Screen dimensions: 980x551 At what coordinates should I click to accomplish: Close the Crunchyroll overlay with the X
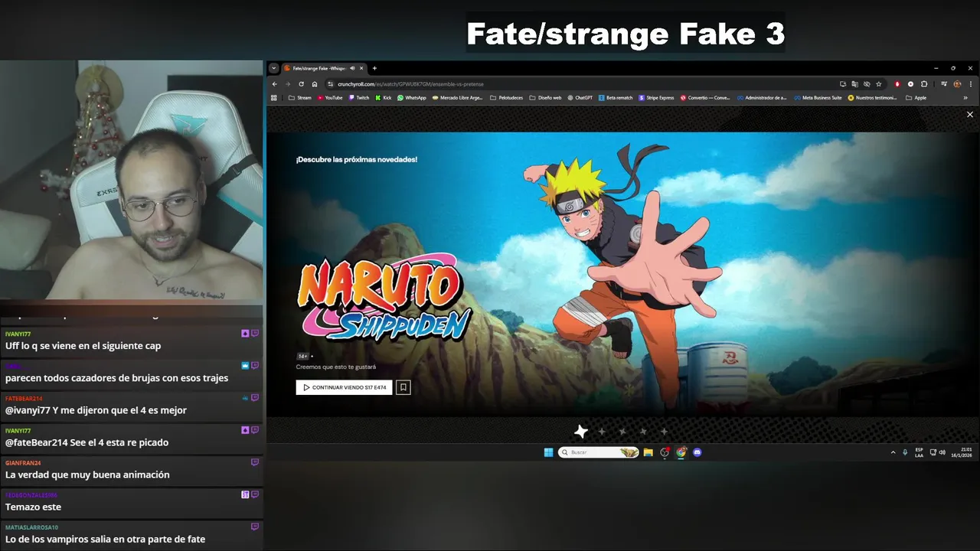pyautogui.click(x=970, y=115)
